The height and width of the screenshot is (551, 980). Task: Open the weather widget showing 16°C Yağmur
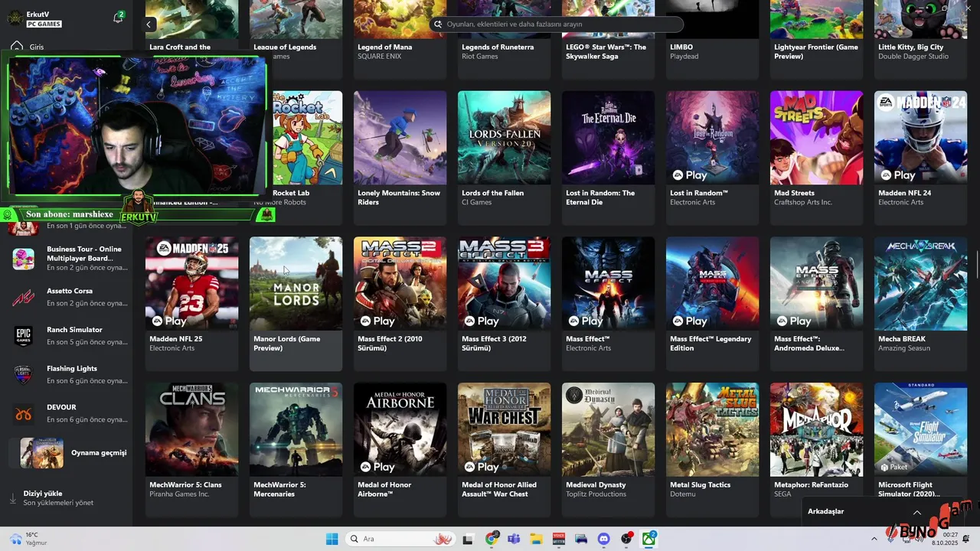pyautogui.click(x=29, y=539)
